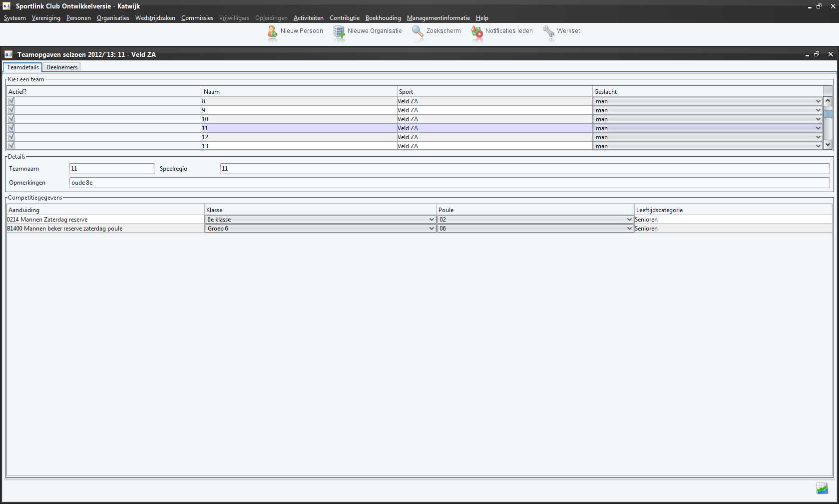Open the Poule 02 dropdown
The height and width of the screenshot is (504, 839).
(535, 220)
